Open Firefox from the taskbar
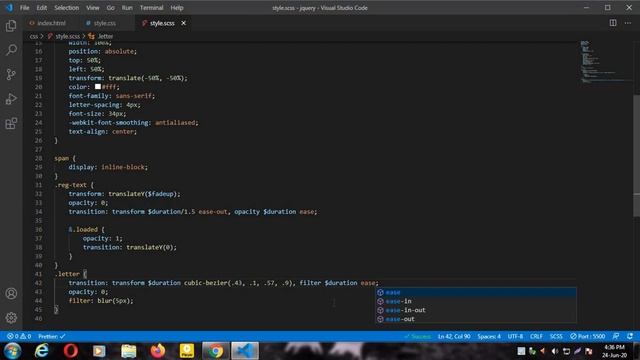640x360 pixels. [158, 351]
